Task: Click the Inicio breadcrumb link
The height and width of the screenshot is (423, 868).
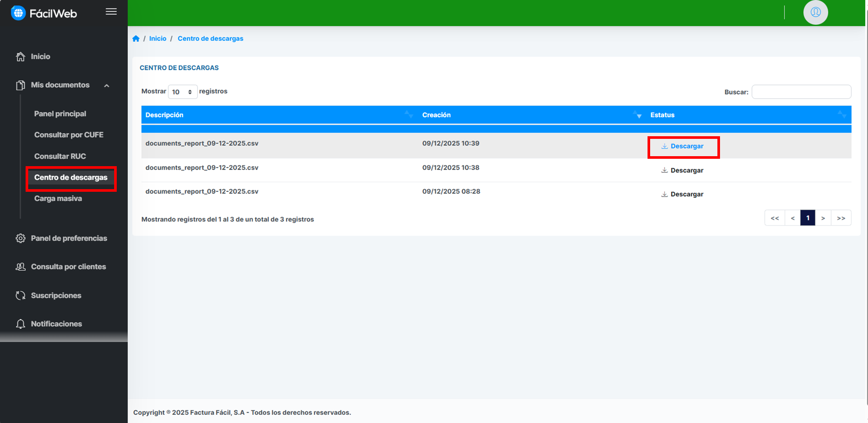Action: tap(158, 39)
